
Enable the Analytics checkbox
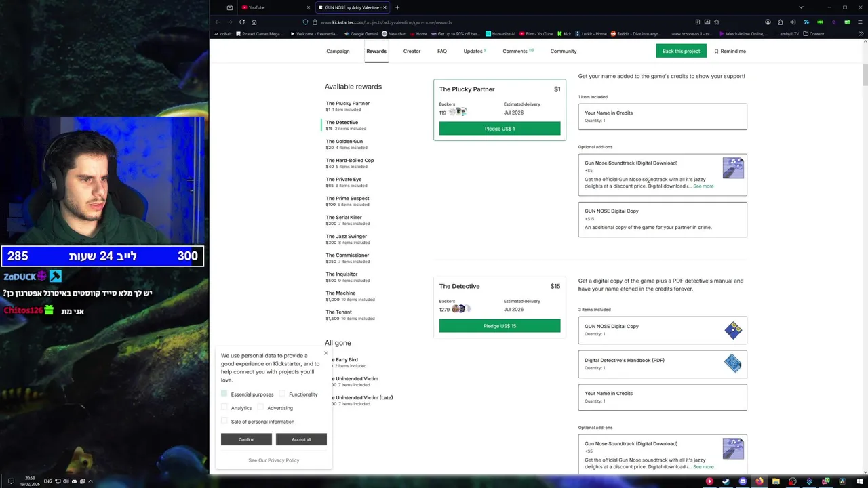point(224,407)
